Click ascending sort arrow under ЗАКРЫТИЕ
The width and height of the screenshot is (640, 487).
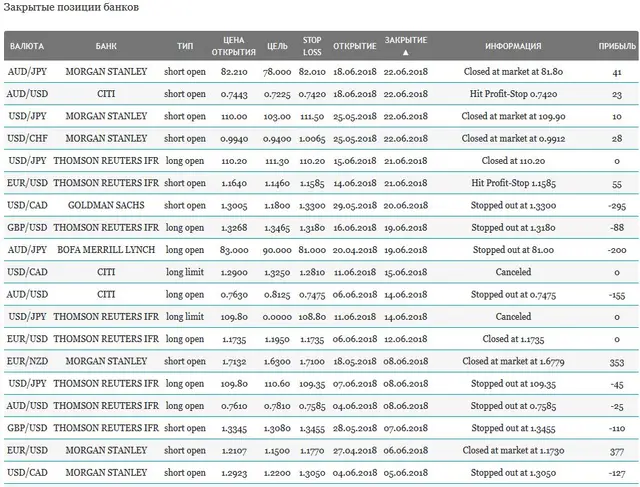(405, 53)
